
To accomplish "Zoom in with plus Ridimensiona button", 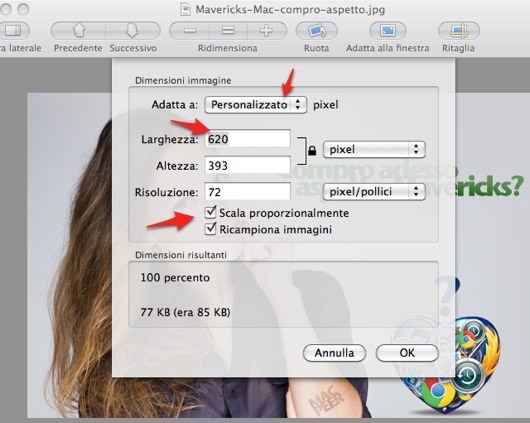I will point(267,31).
